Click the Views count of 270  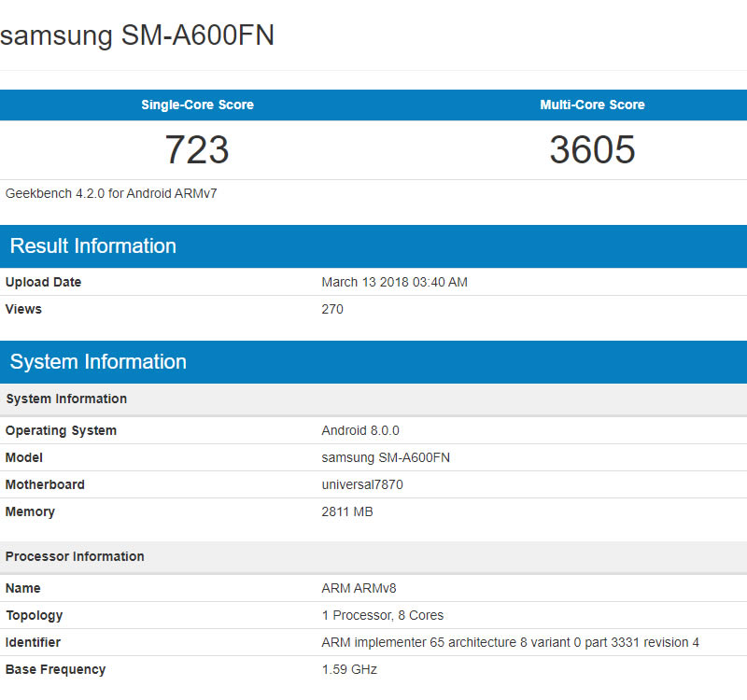click(332, 309)
